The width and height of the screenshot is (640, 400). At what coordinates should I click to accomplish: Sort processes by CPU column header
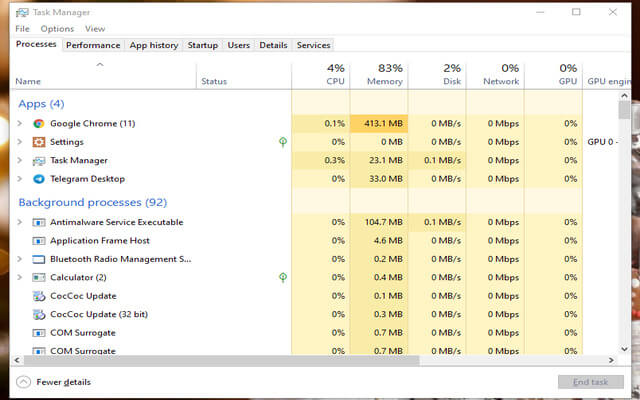coord(320,74)
